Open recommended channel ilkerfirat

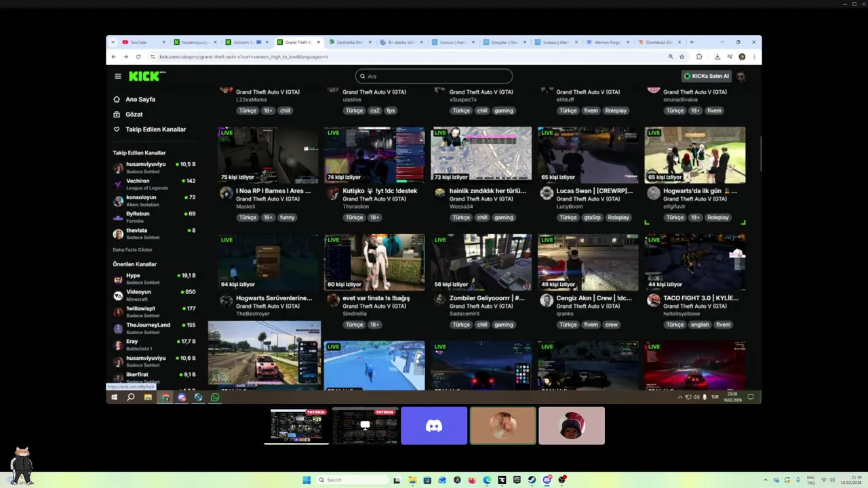(154, 377)
